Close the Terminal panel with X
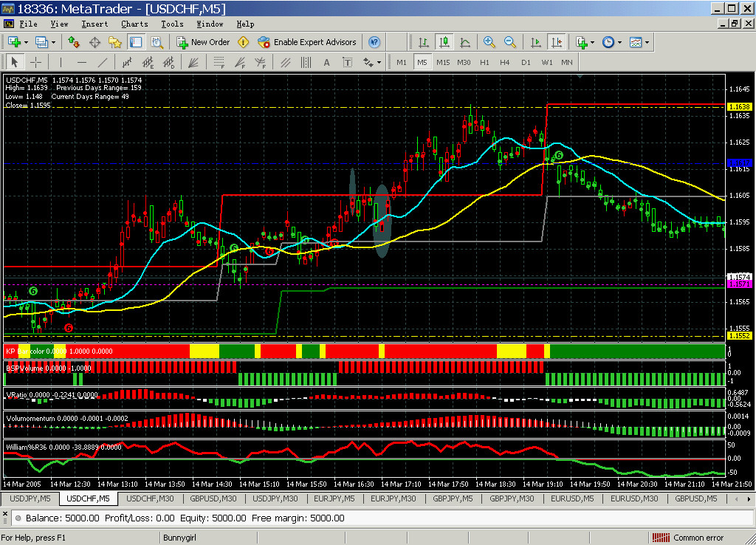 (5, 514)
